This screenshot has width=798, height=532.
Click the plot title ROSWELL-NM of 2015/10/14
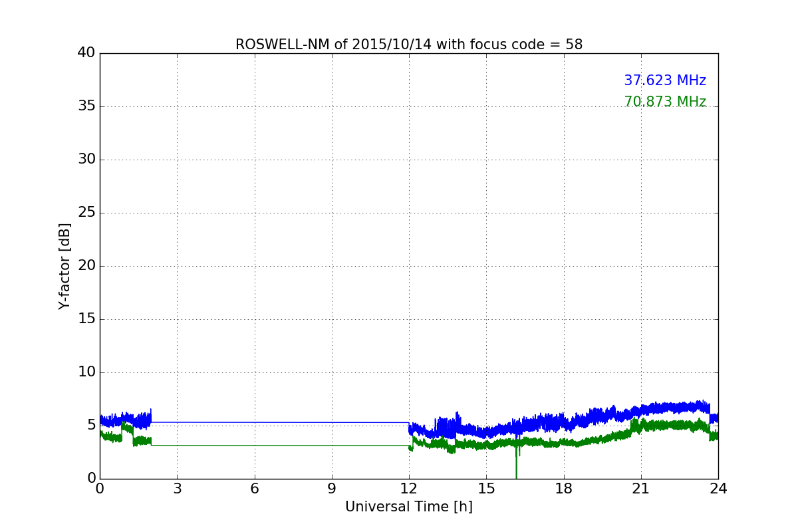click(409, 45)
